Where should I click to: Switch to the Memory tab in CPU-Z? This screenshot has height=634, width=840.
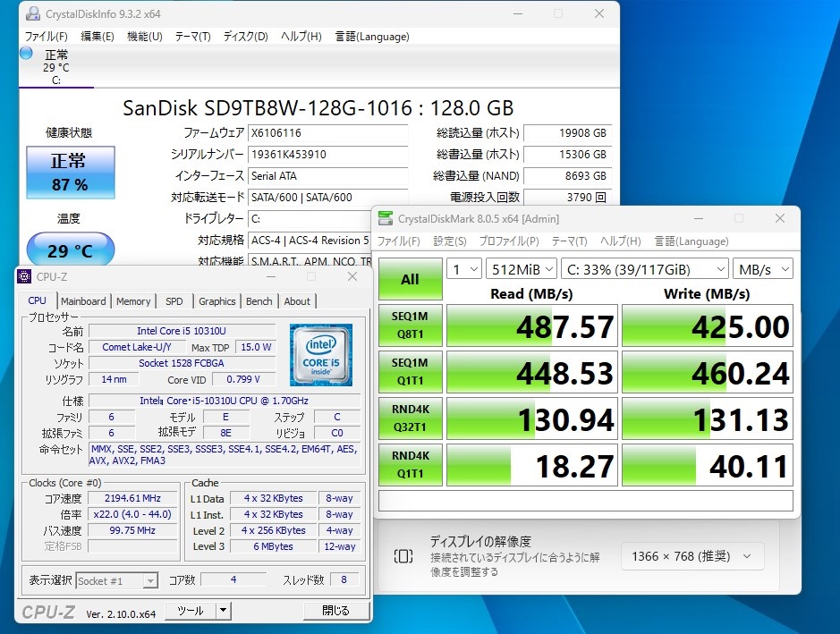133,301
